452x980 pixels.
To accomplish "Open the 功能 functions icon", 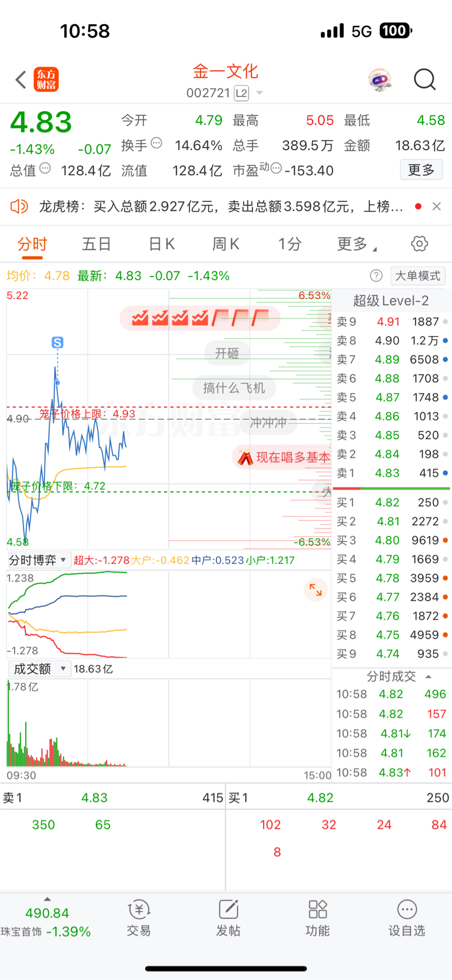I will [x=318, y=918].
